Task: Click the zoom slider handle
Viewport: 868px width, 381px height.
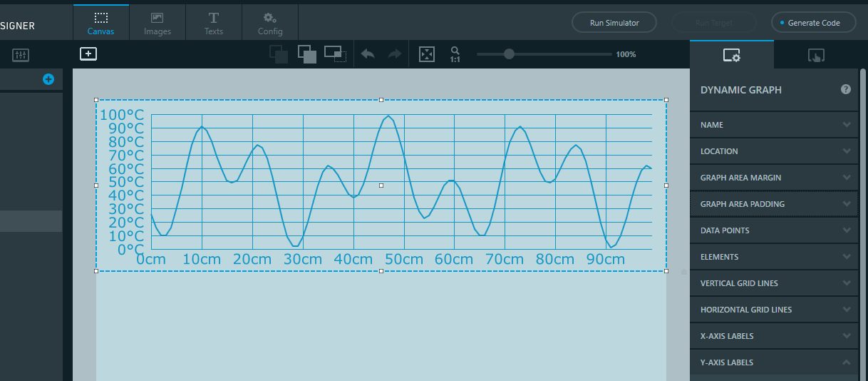Action: coord(509,54)
